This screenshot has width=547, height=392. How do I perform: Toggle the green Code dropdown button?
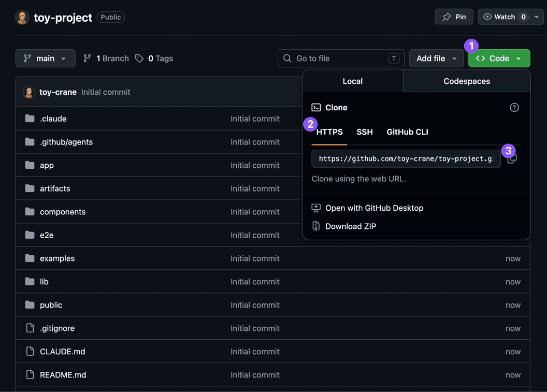point(499,58)
